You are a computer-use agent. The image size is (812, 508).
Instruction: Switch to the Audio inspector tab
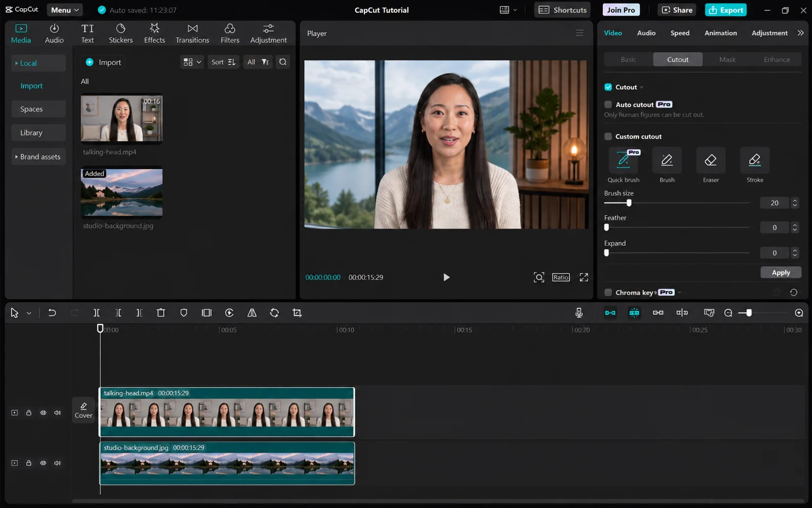[646, 33]
